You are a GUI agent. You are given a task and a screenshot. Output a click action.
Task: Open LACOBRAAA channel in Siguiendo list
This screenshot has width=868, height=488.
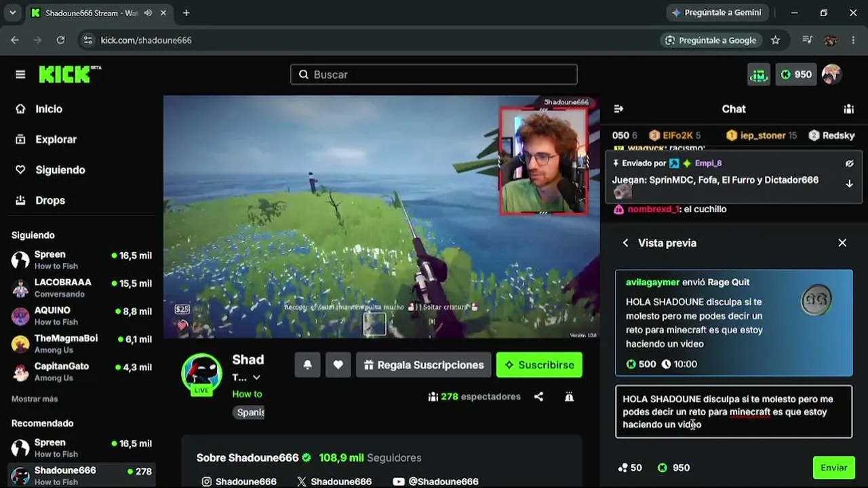coord(81,287)
